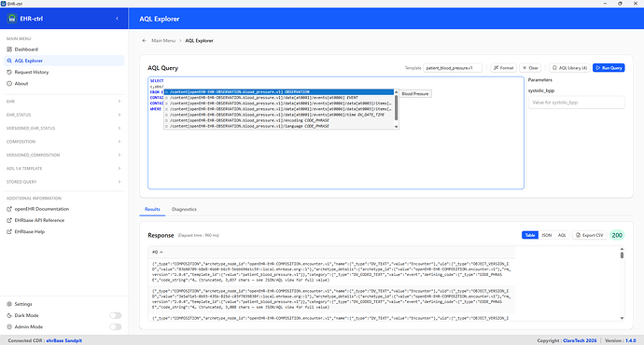Click the Dashboard grid icon
Image resolution: width=644 pixels, height=345 pixels.
pyautogui.click(x=9, y=49)
